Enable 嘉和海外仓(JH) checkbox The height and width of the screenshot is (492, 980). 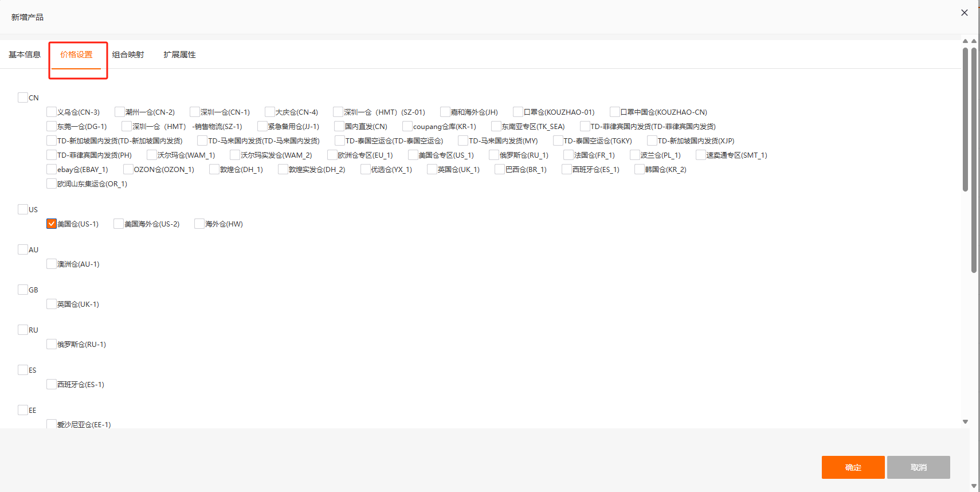pos(445,112)
